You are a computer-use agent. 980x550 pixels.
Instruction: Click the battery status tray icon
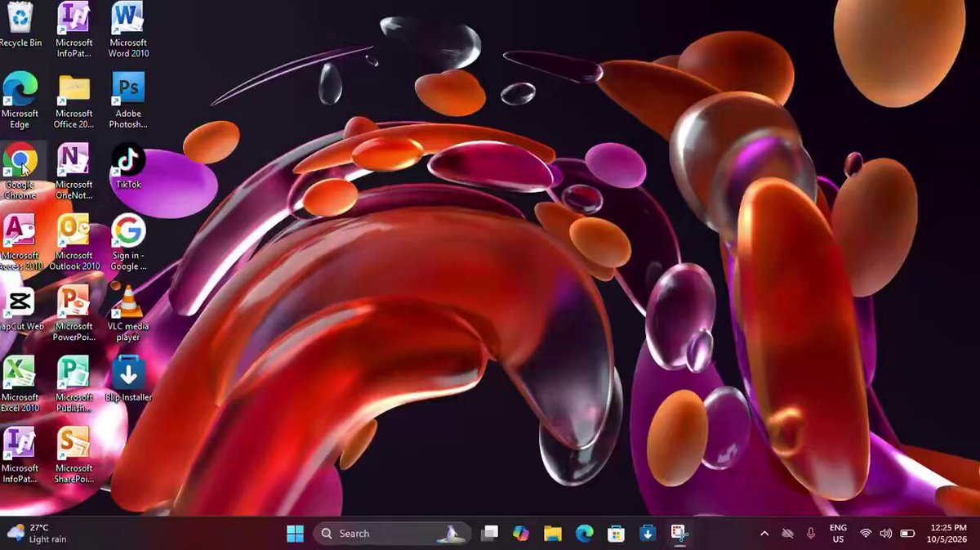(907, 534)
